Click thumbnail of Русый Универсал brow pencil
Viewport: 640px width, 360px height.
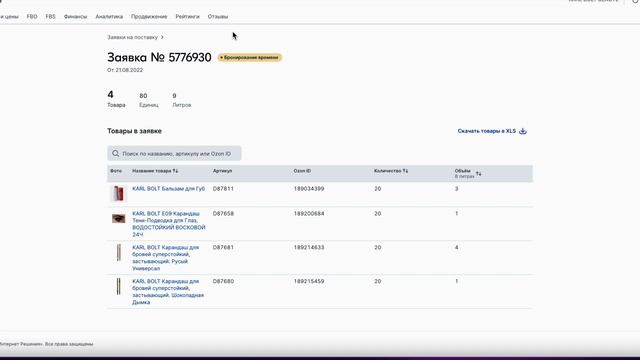pyautogui.click(x=119, y=253)
